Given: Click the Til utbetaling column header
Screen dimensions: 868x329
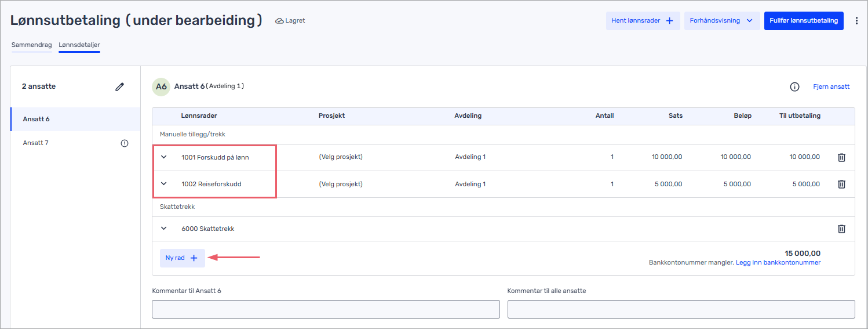Looking at the screenshot, I should [x=800, y=115].
